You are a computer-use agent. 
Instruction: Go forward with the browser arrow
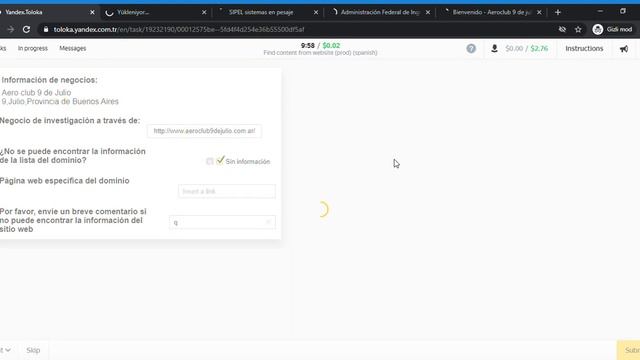pyautogui.click(x=11, y=29)
